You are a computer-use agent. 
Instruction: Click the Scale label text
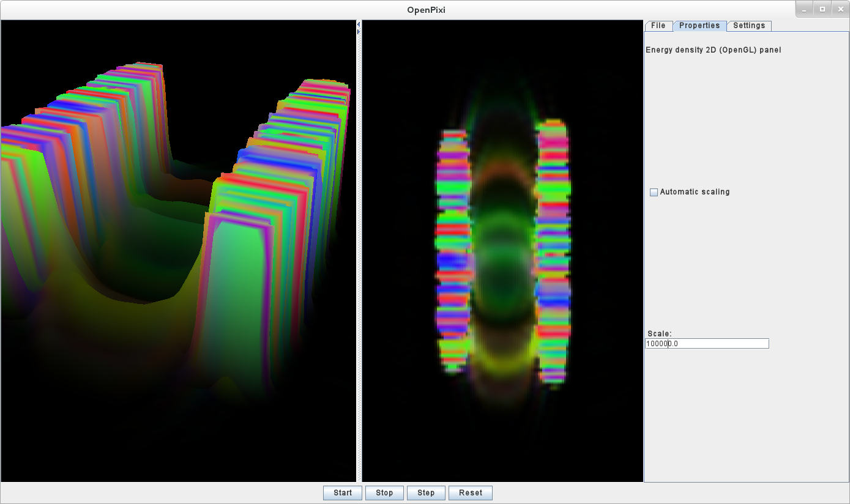point(659,334)
